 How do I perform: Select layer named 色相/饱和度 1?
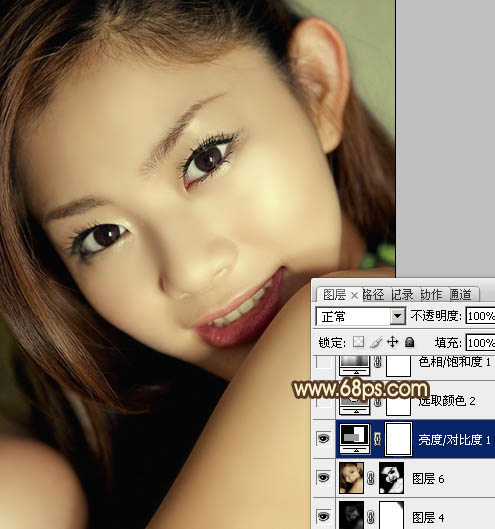(455, 362)
